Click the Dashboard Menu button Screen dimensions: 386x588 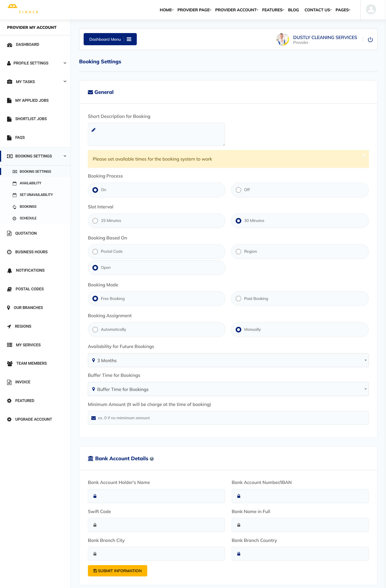(110, 39)
